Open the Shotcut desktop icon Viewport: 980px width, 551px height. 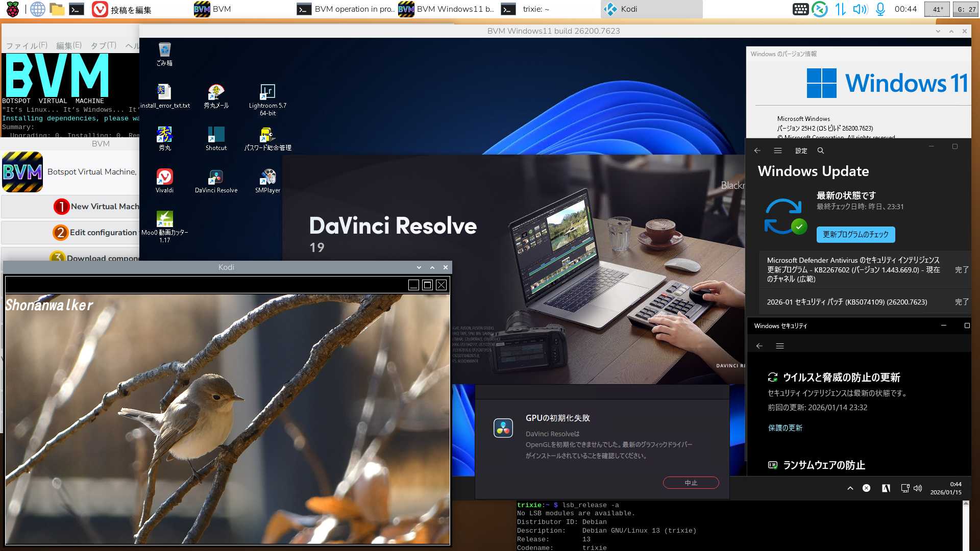[216, 135]
